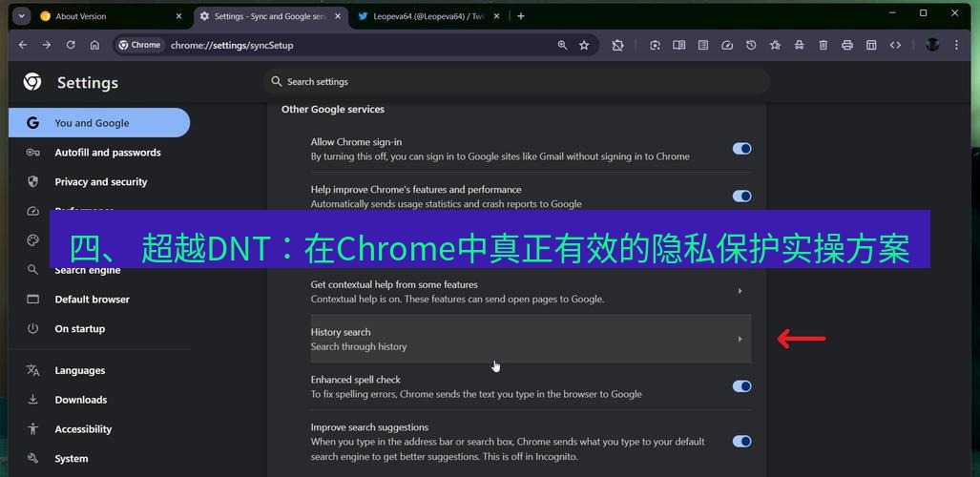
Task: Toggle Enhanced spell check switch
Action: coord(741,386)
